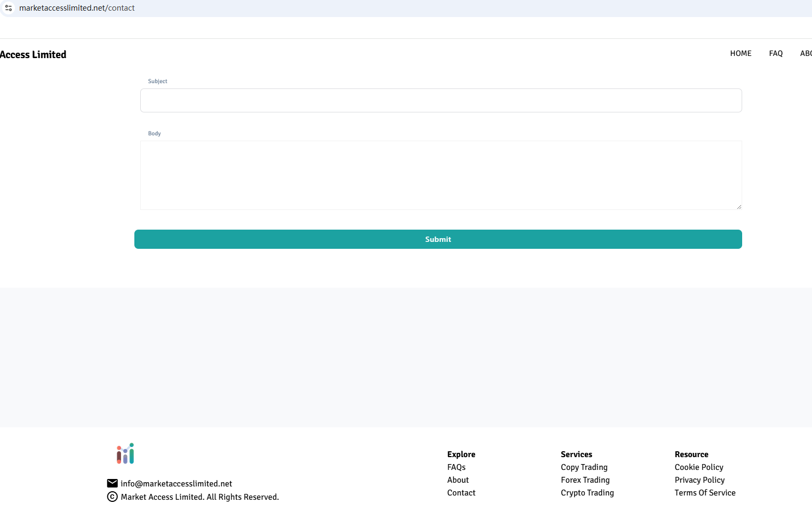
Task: Click the envelope email icon in footer
Action: pyautogui.click(x=112, y=483)
